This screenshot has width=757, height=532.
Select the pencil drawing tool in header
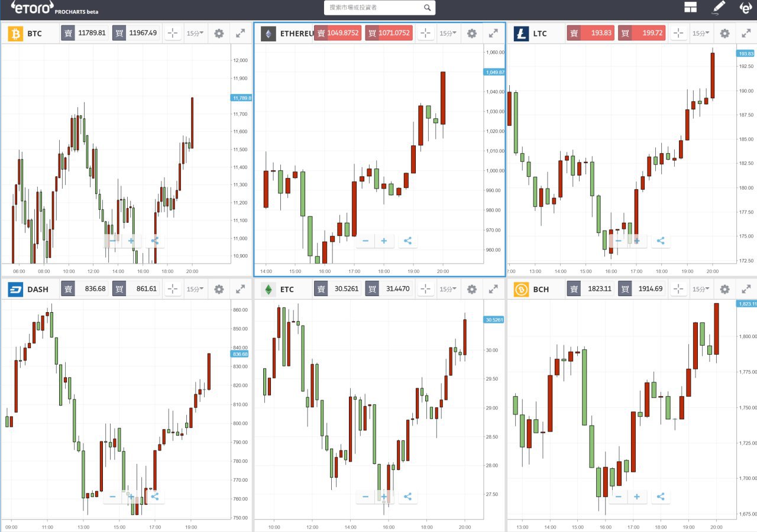pos(719,7)
